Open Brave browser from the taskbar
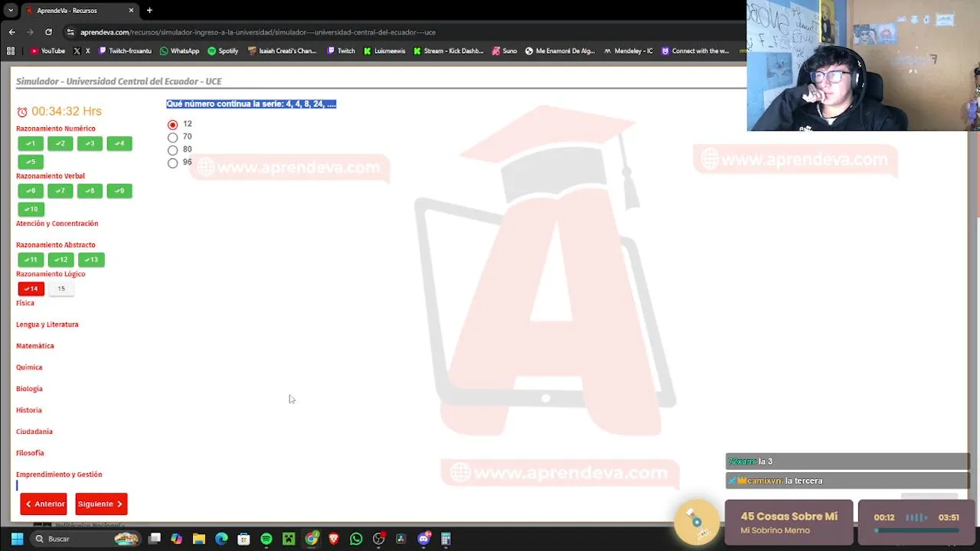The width and height of the screenshot is (980, 551). pos(333,539)
